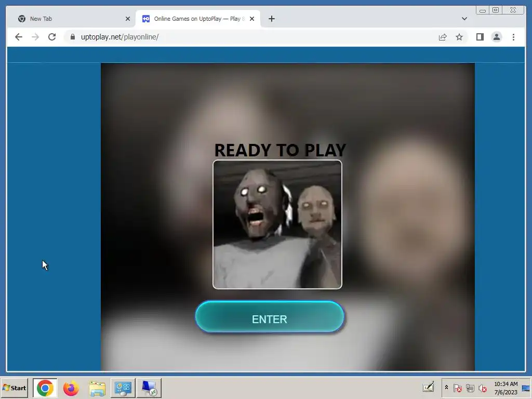Click the pen input tray icon

(x=429, y=387)
